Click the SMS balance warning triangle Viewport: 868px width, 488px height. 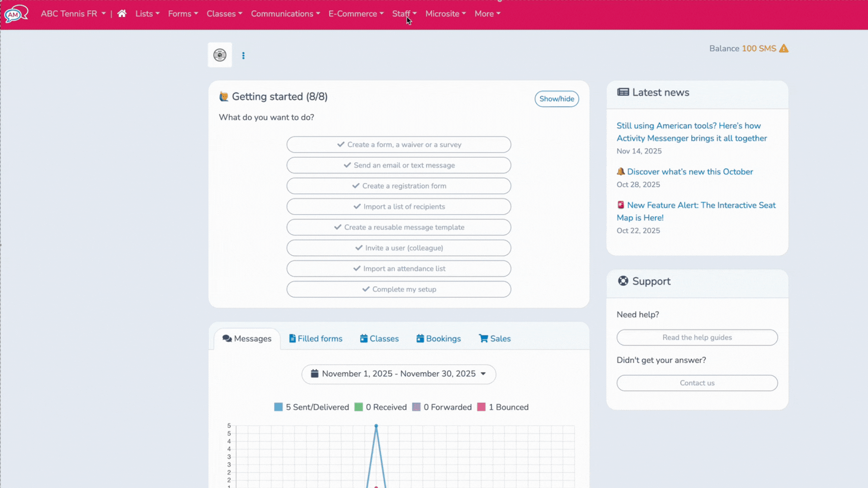[784, 48]
